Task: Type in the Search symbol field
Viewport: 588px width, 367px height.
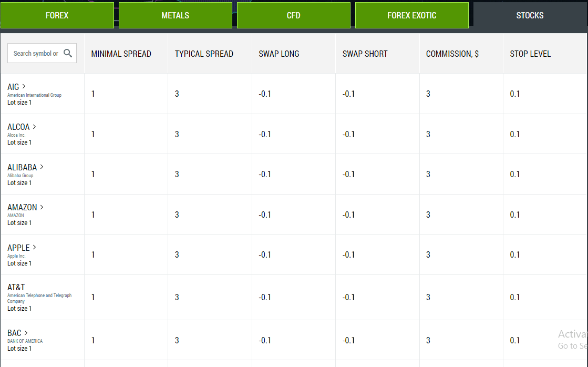Action: coord(36,53)
